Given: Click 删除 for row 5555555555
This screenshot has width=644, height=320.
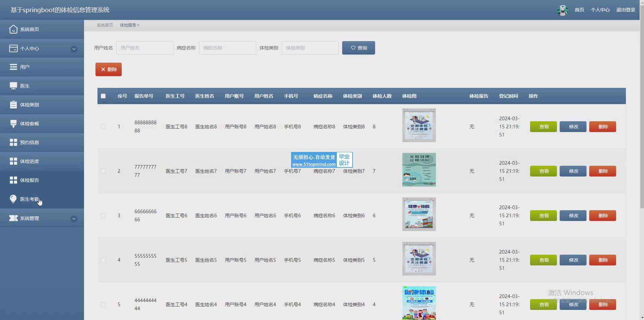Looking at the screenshot, I should pos(603,260).
